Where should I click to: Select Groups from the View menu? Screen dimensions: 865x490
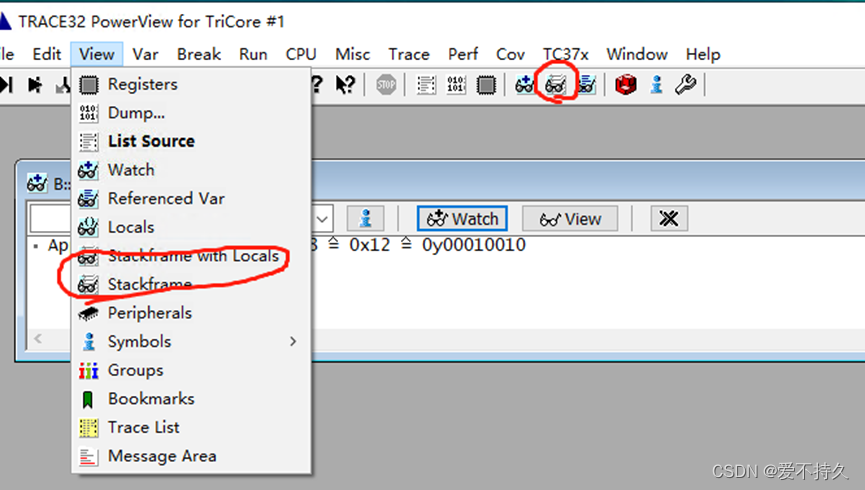[x=191, y=370]
